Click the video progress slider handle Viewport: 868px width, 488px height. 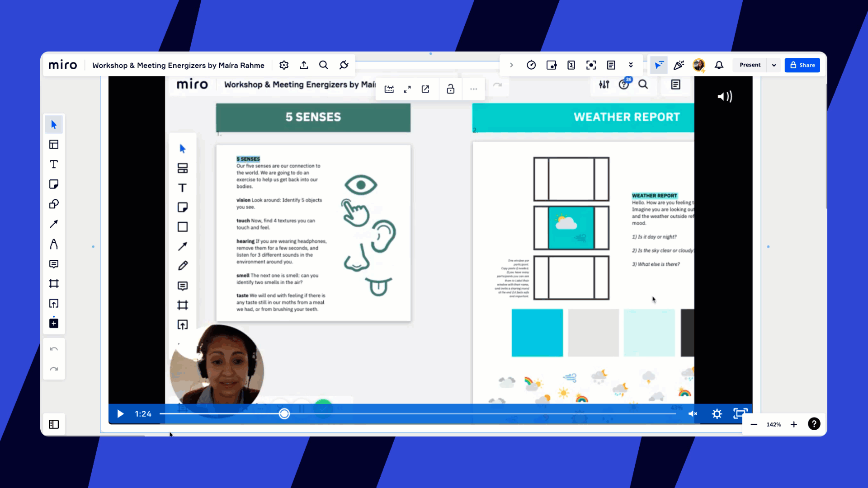pos(284,414)
